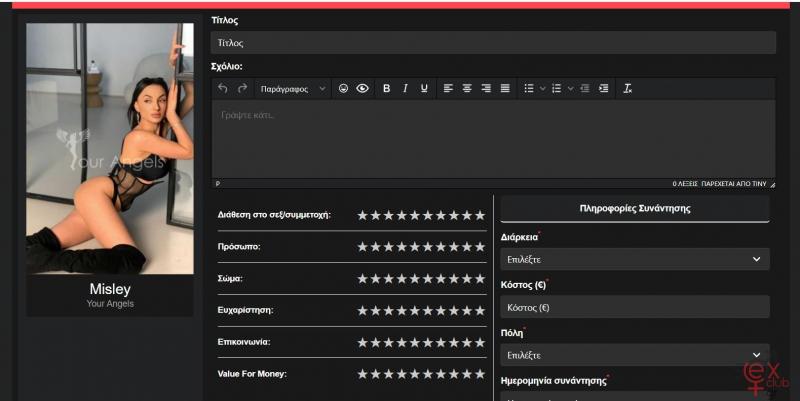Insert a bulleted list

point(529,88)
